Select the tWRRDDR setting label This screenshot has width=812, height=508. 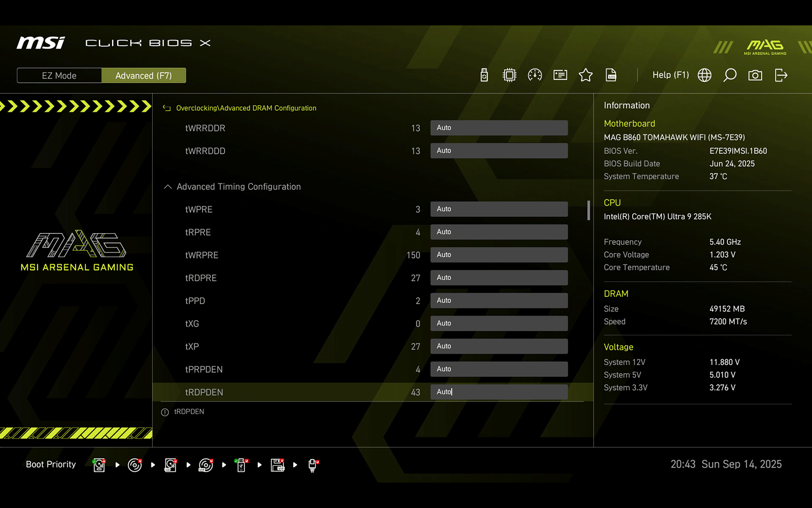point(205,129)
